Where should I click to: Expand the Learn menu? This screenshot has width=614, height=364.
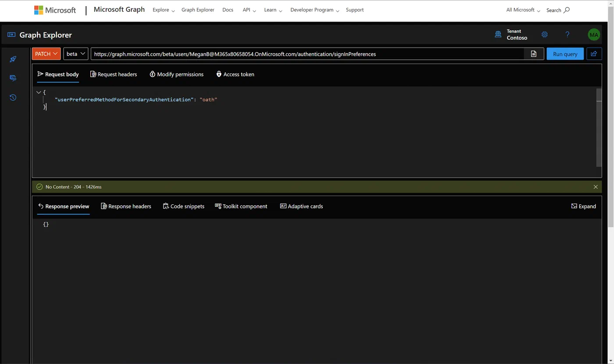[x=273, y=10]
